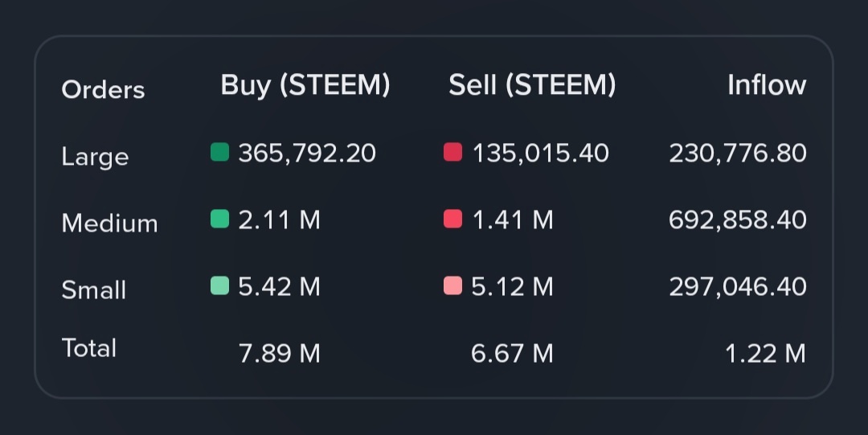Click Large sell value 135,015.40
This screenshot has width=868, height=435.
[540, 153]
